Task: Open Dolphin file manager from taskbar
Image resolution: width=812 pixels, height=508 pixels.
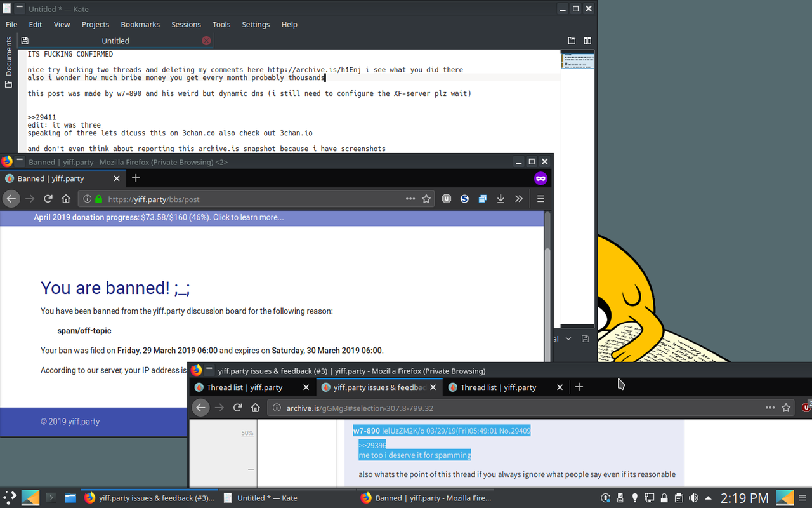Action: click(x=70, y=498)
